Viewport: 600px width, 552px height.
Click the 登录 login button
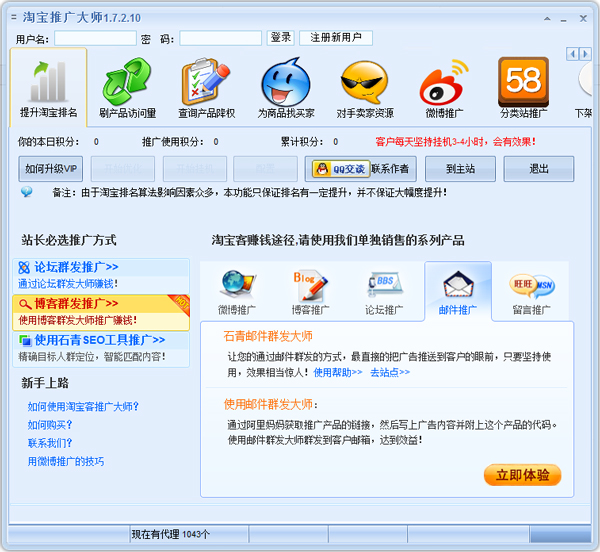[280, 38]
